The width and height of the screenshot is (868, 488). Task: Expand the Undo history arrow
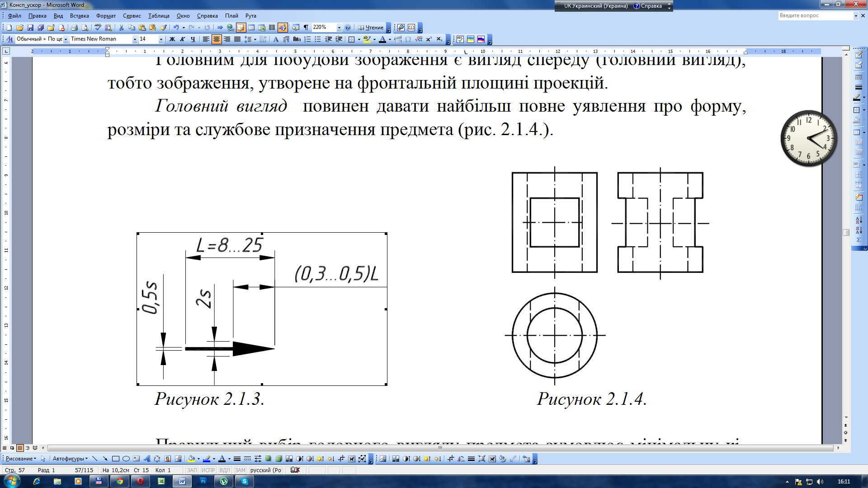[184, 28]
